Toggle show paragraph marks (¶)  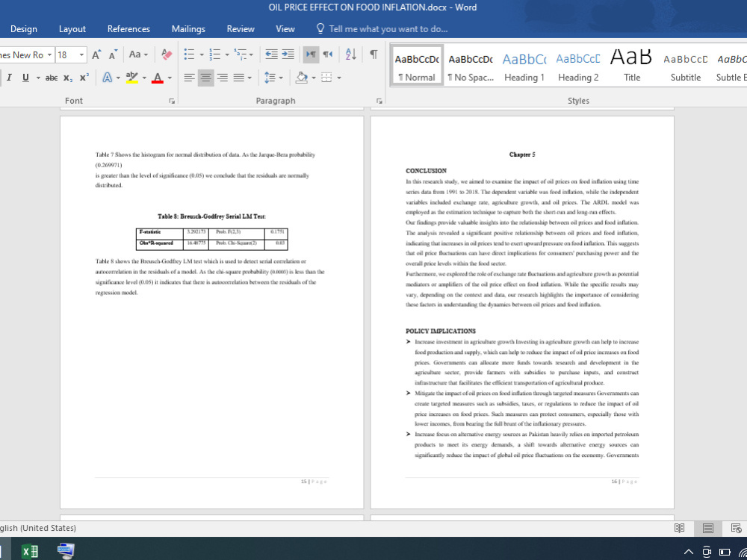[374, 55]
